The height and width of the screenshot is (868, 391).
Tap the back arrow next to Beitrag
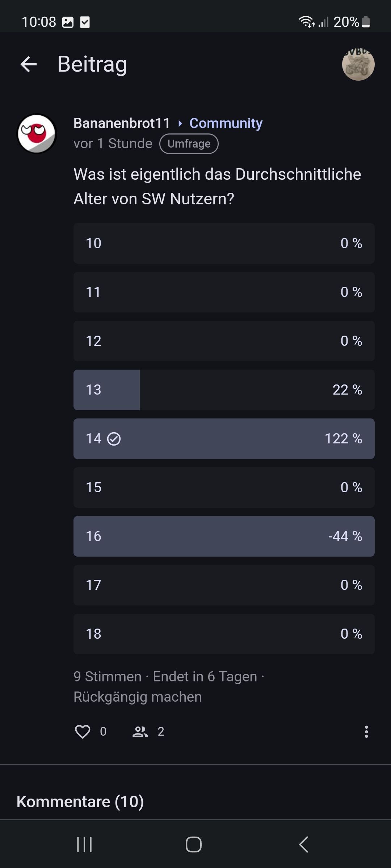29,64
